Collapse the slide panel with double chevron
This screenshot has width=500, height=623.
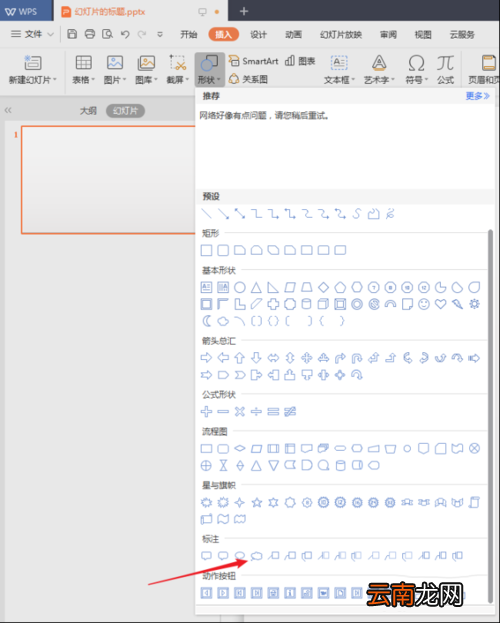8,110
